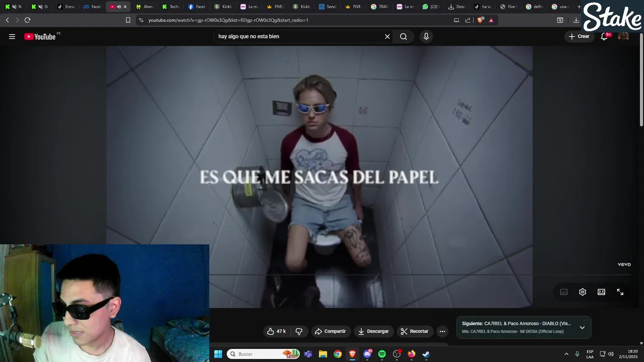Image resolution: width=644 pixels, height=362 pixels.
Task: Click the page vertical scrollbar
Action: pos(641,80)
